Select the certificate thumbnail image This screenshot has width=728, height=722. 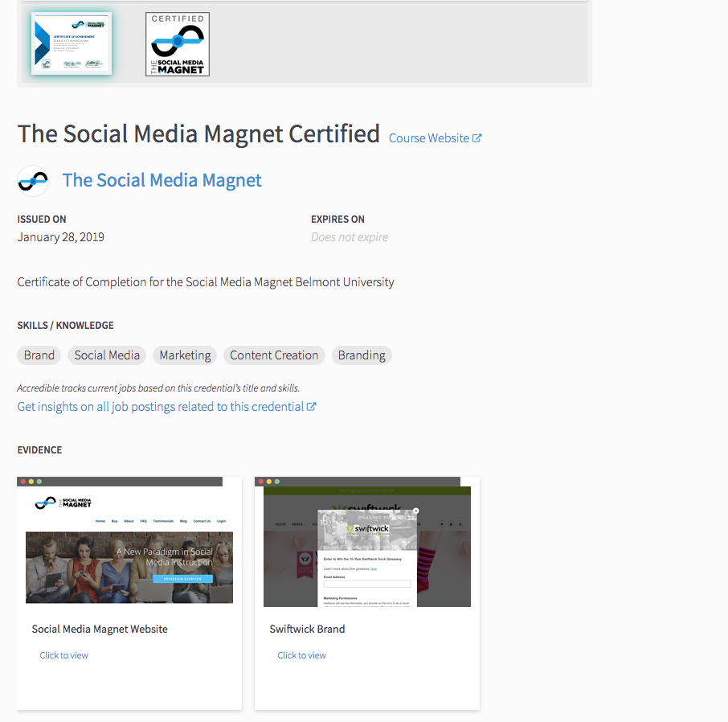(72, 43)
